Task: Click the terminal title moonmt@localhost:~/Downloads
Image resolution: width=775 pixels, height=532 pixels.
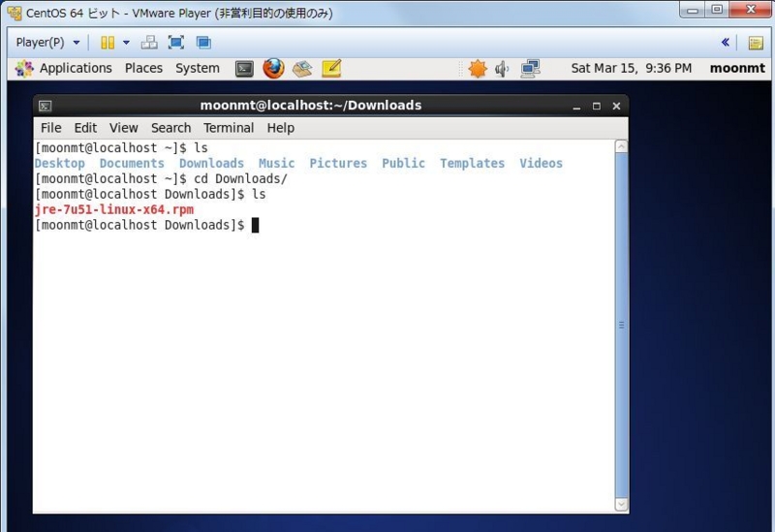Action: tap(311, 106)
